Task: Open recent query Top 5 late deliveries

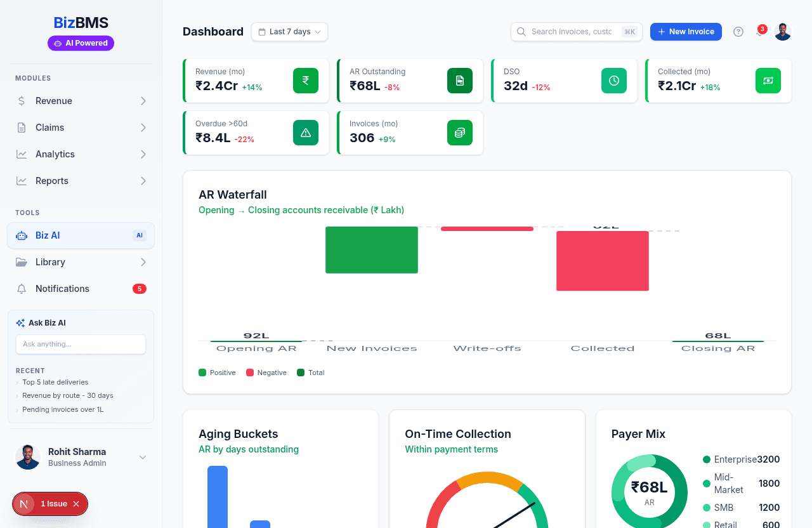Action: point(55,382)
